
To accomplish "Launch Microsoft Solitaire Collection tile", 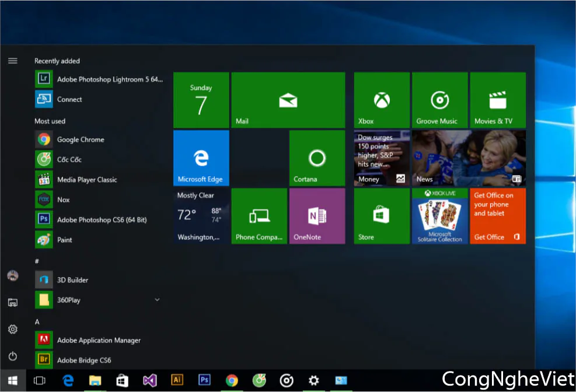I will 440,216.
